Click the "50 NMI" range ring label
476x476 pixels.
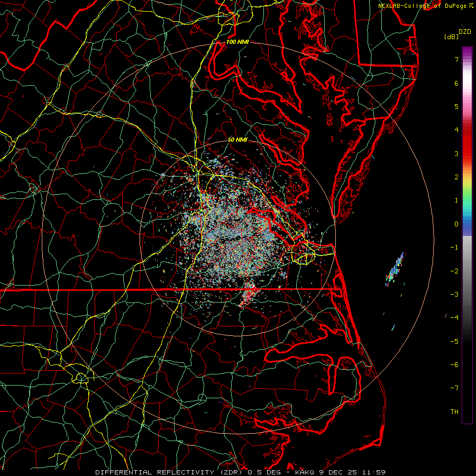click(x=237, y=140)
